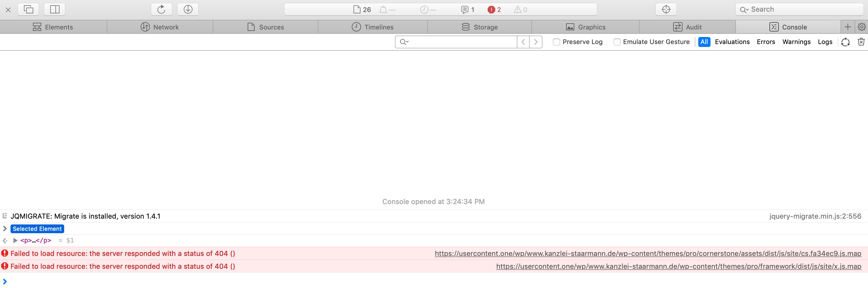Click the detach window icon
The height and width of the screenshot is (288, 868).
tap(28, 9)
